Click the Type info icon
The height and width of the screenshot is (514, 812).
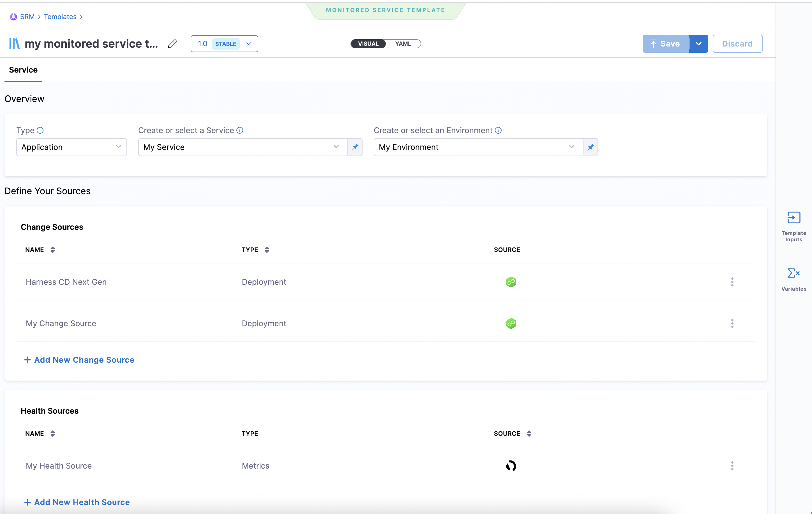coord(40,130)
